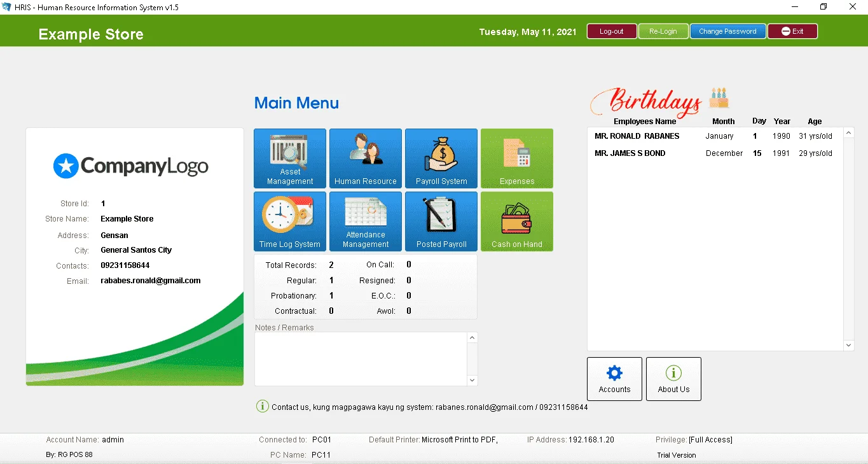Click the Birthdays cake icon
The image size is (868, 464).
[719, 97]
